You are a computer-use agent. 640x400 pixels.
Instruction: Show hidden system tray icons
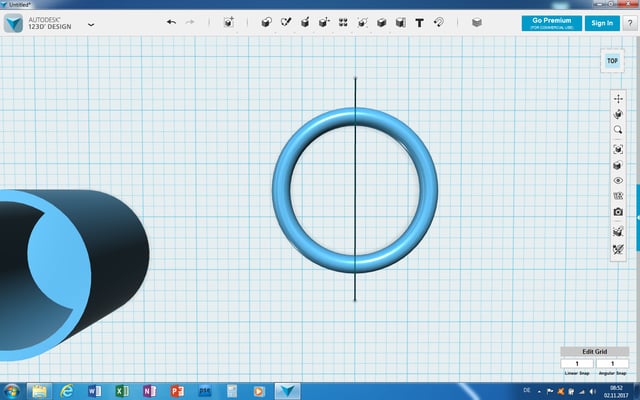(x=539, y=391)
